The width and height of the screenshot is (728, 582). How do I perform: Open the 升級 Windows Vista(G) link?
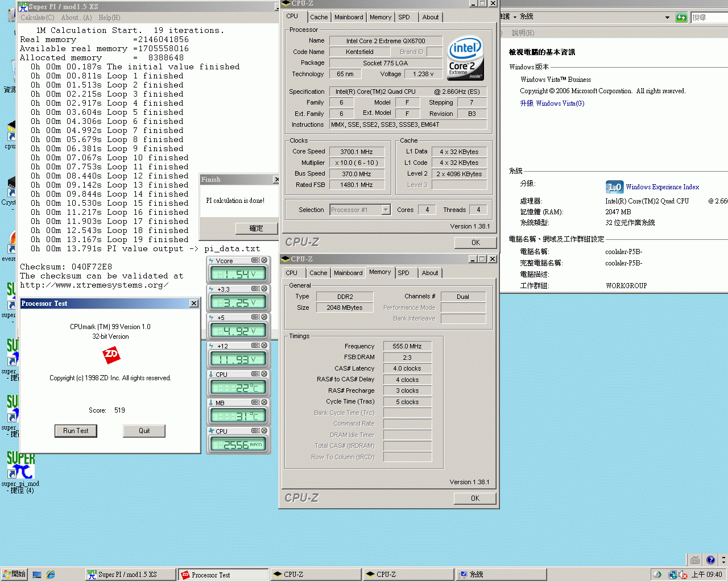click(552, 103)
